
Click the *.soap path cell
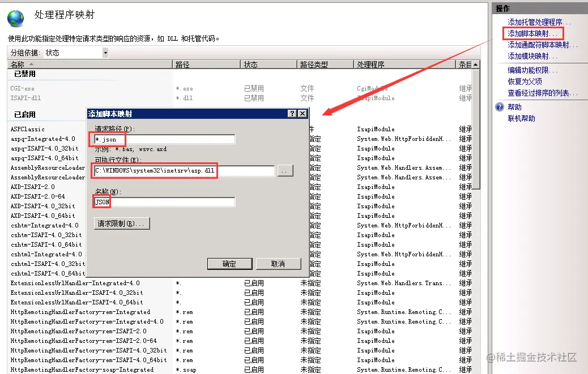coord(186,370)
